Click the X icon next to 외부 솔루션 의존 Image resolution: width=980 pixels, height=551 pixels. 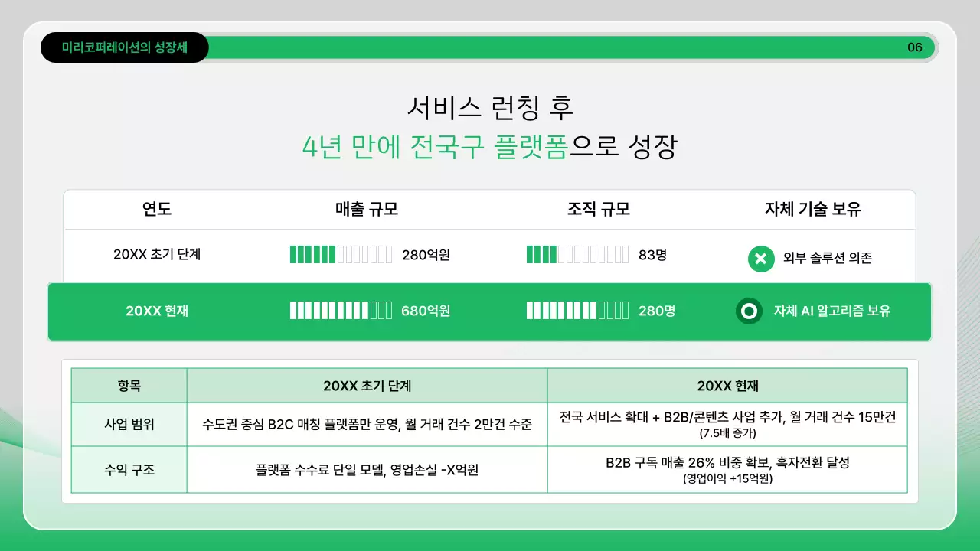pyautogui.click(x=760, y=259)
